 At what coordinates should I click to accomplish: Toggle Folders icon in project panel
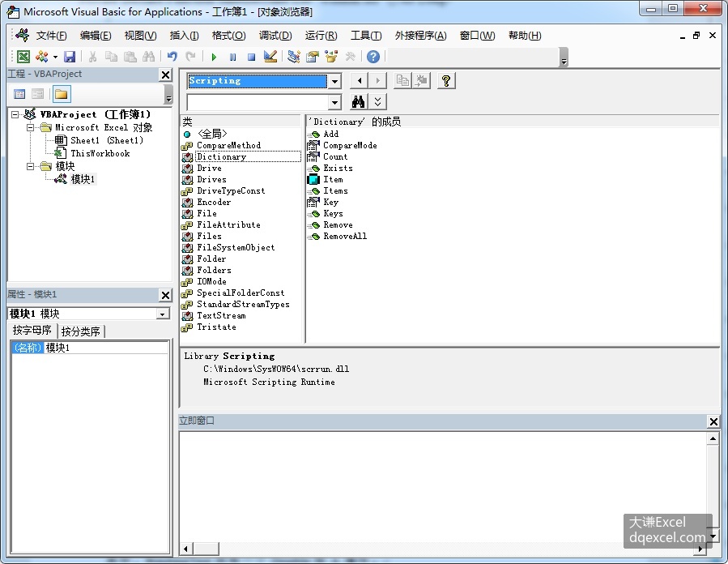click(62, 94)
